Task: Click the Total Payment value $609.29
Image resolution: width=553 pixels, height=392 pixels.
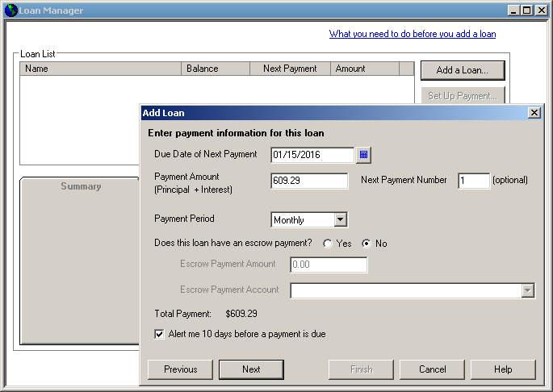Action: point(241,314)
